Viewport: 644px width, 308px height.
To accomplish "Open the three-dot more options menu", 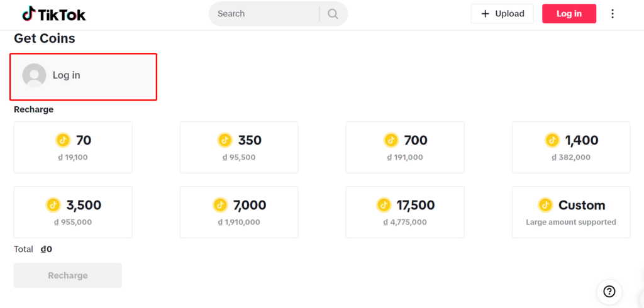I will point(613,14).
